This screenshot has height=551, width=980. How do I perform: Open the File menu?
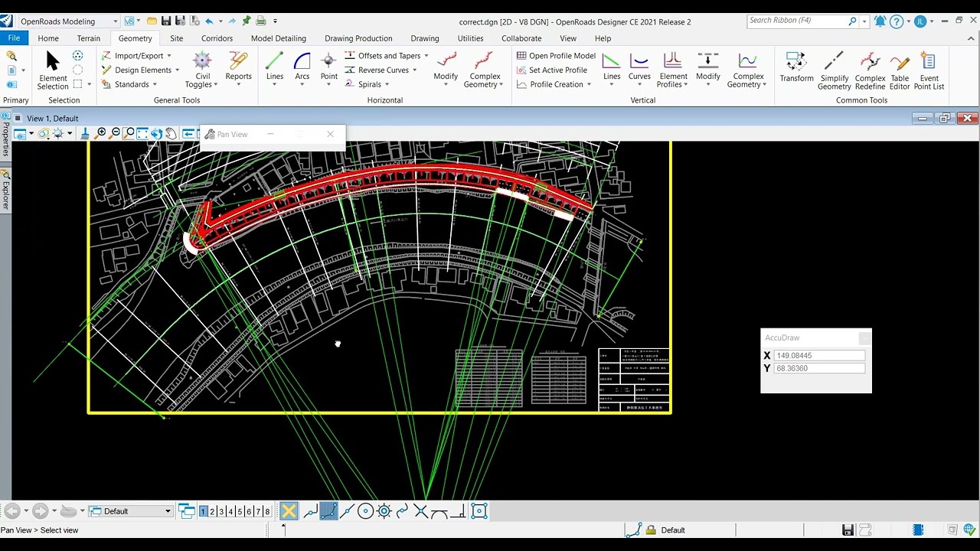click(14, 38)
